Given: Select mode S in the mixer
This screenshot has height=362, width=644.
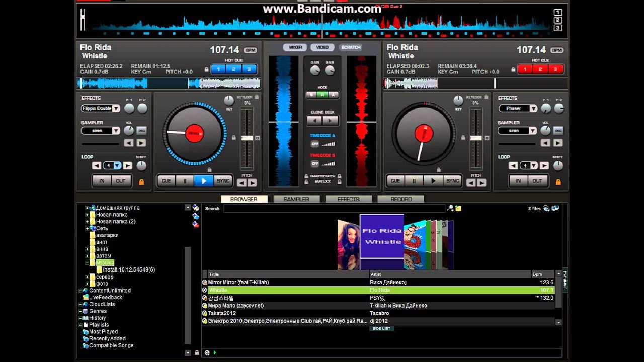Looking at the screenshot, I should click(x=312, y=95).
